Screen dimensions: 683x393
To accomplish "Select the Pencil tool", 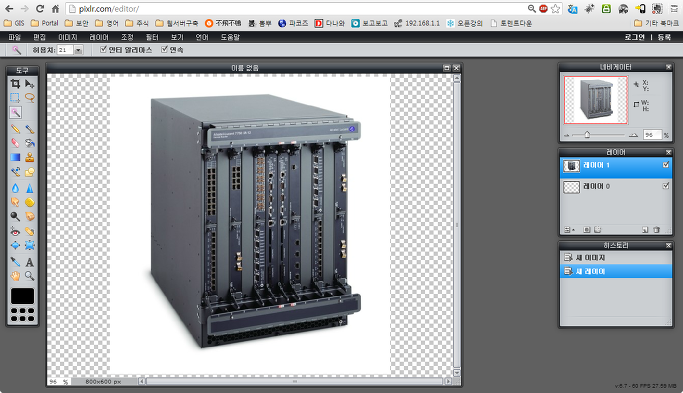I will coord(15,129).
